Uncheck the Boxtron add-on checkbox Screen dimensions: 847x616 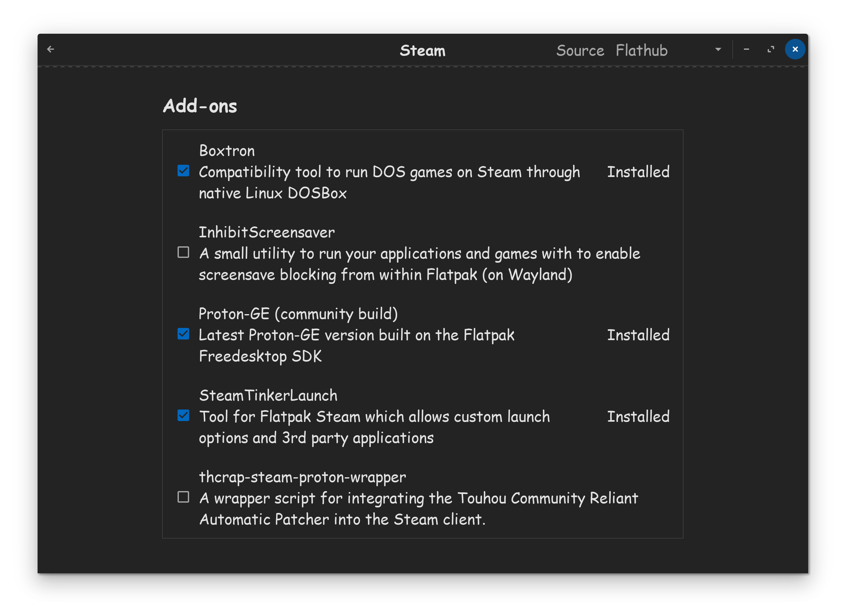183,171
